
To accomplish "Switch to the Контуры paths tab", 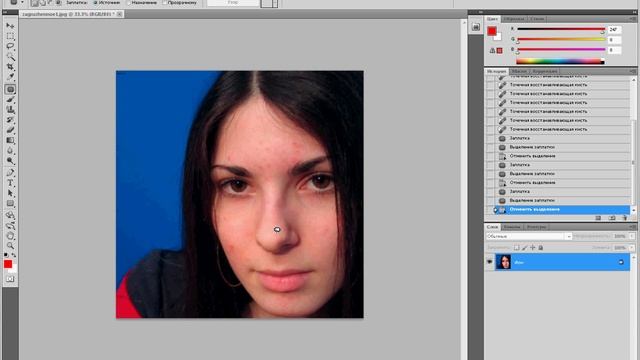I will click(x=536, y=227).
